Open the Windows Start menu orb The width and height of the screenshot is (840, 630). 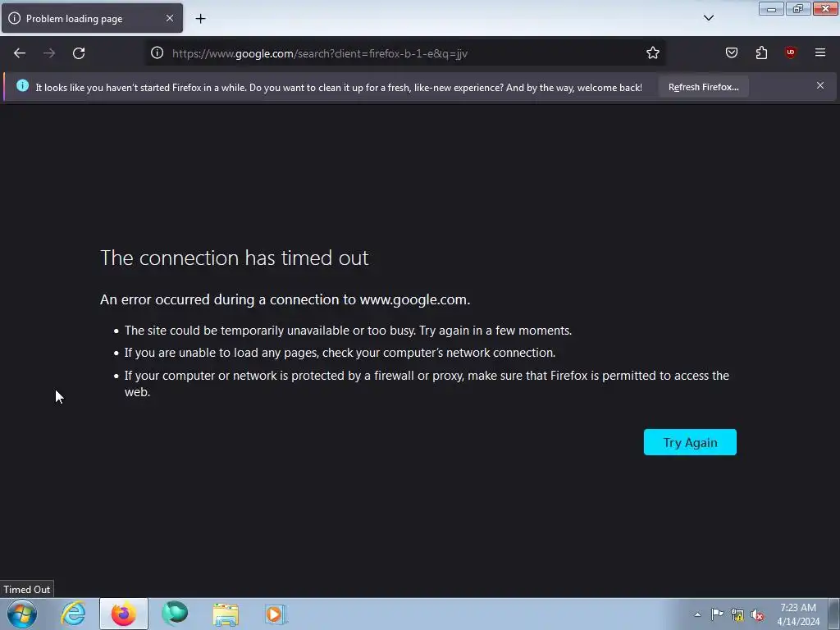coord(22,614)
